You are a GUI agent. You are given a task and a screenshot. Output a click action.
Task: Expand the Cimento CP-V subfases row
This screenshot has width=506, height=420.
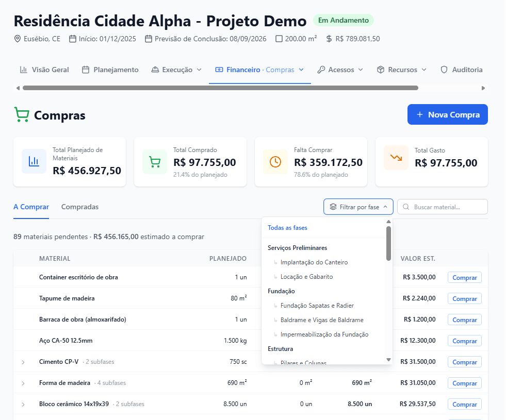click(23, 362)
